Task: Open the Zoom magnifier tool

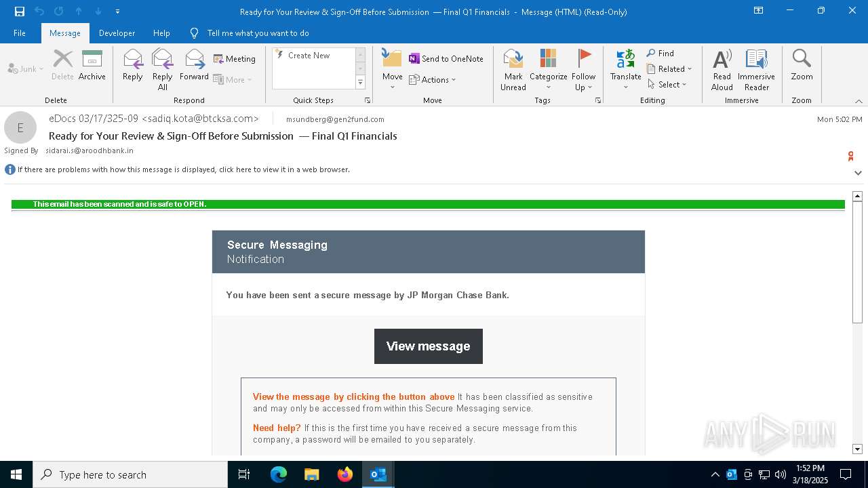Action: pyautogui.click(x=802, y=65)
